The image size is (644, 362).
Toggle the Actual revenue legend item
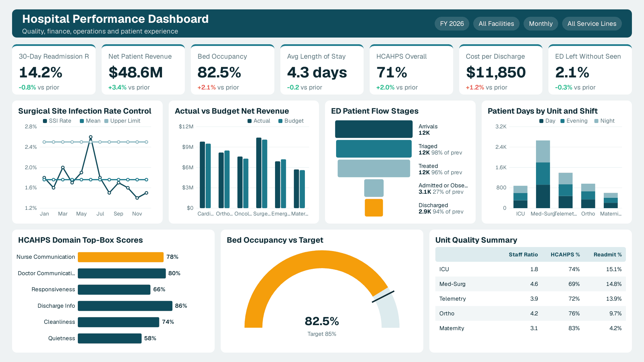coord(259,121)
